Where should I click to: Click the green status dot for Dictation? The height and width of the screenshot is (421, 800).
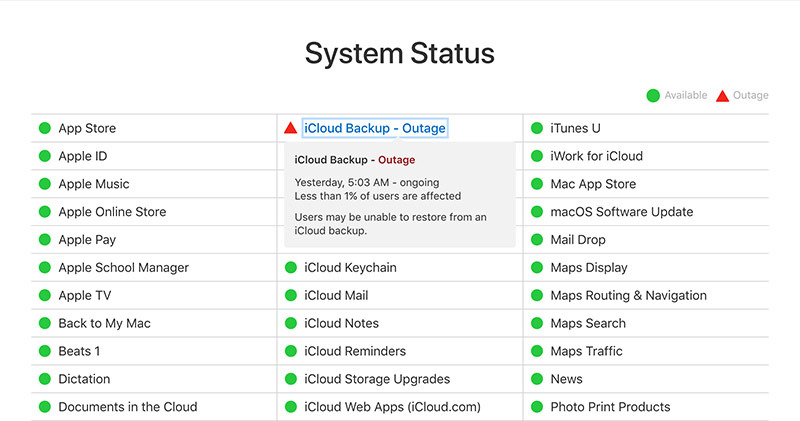point(45,379)
